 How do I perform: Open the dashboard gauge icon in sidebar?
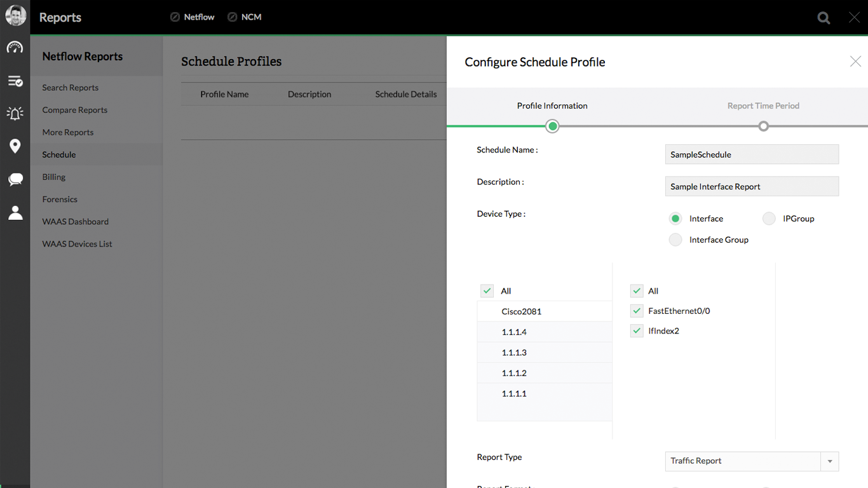(15, 48)
